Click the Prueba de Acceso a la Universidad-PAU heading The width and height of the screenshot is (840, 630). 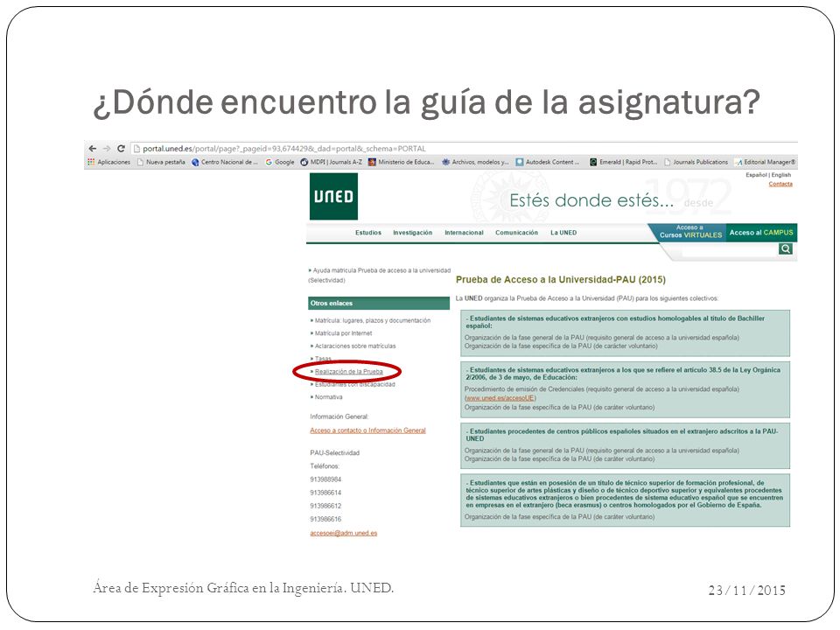tap(560, 280)
